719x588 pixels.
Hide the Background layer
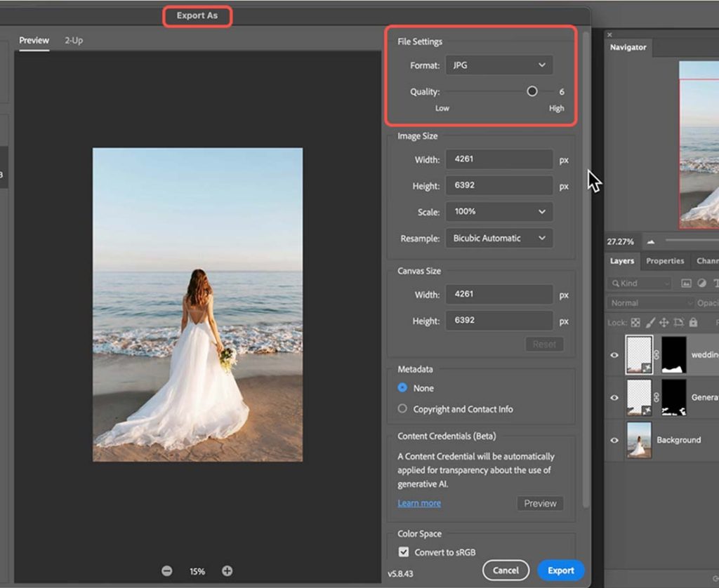(614, 440)
